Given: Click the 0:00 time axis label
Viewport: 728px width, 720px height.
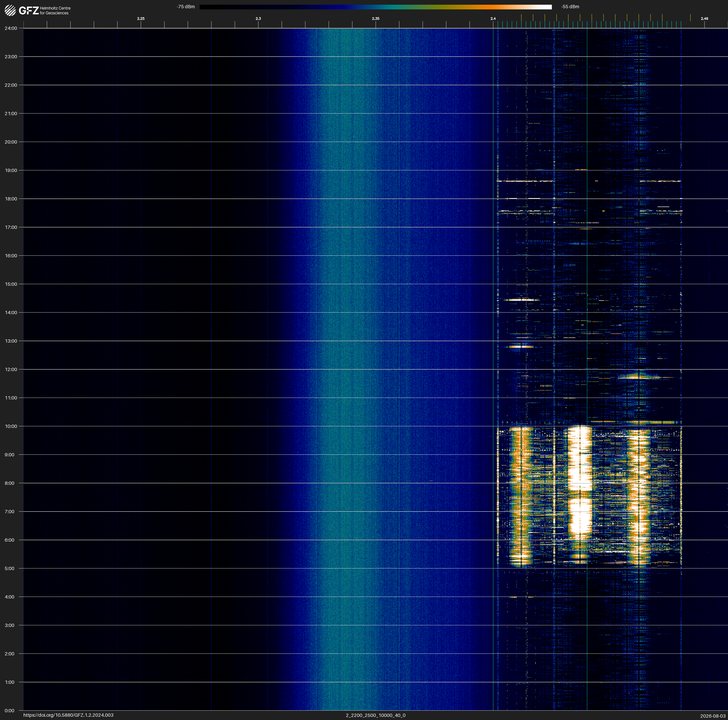Looking at the screenshot, I should coord(9,711).
